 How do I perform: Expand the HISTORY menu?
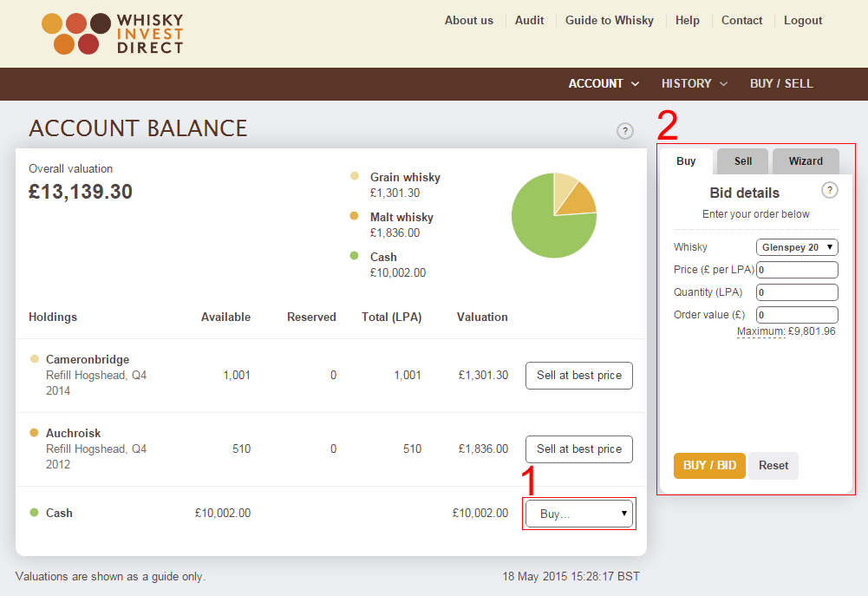(695, 83)
